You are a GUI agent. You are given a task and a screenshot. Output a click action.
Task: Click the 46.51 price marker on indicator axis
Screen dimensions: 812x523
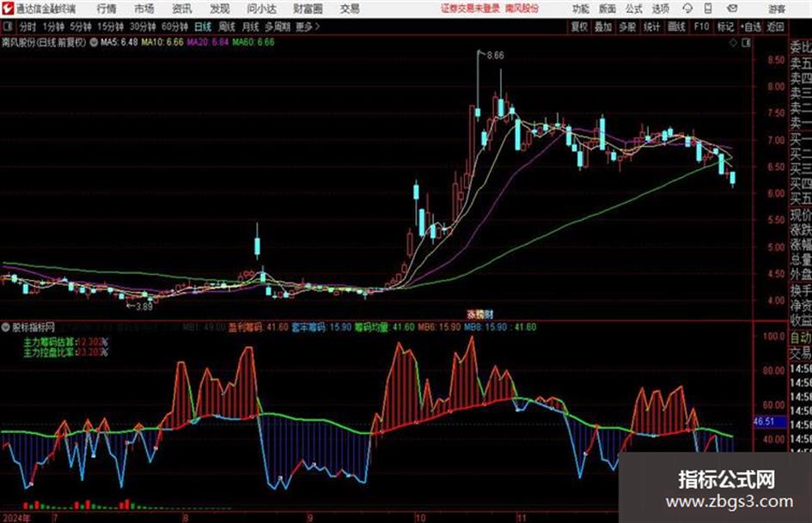[x=764, y=422]
